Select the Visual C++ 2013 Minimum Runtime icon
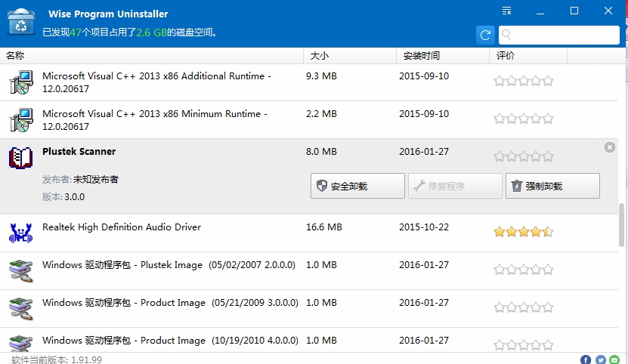 tap(21, 120)
